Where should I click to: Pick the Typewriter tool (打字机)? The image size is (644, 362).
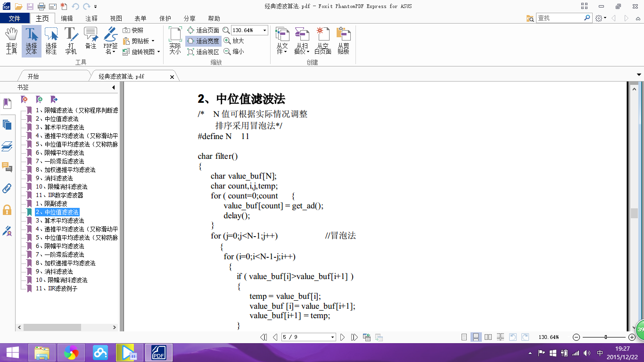pyautogui.click(x=71, y=41)
